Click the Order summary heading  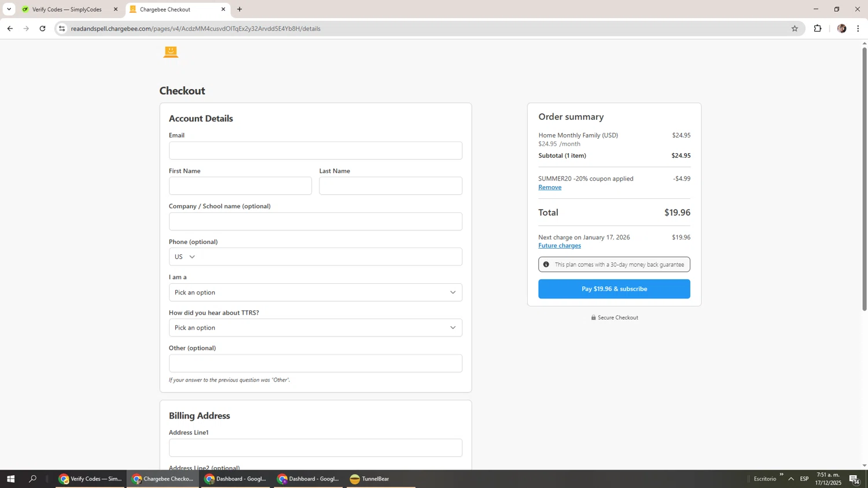pos(571,117)
